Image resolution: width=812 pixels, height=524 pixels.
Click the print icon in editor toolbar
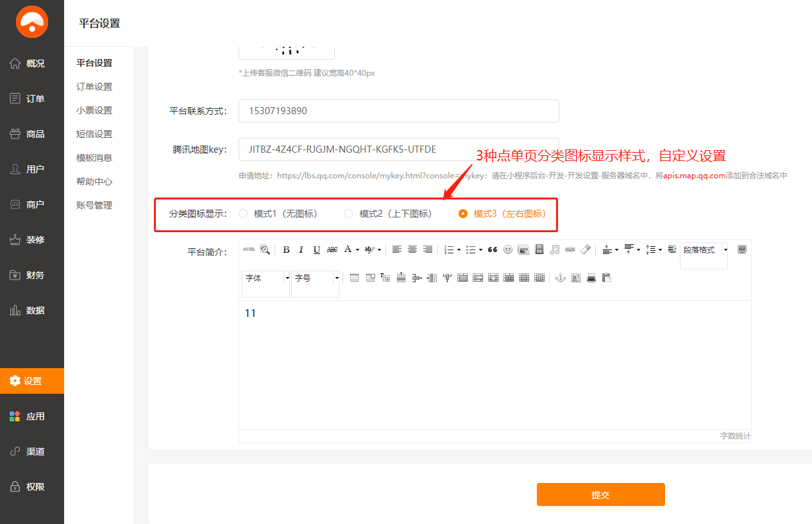591,278
